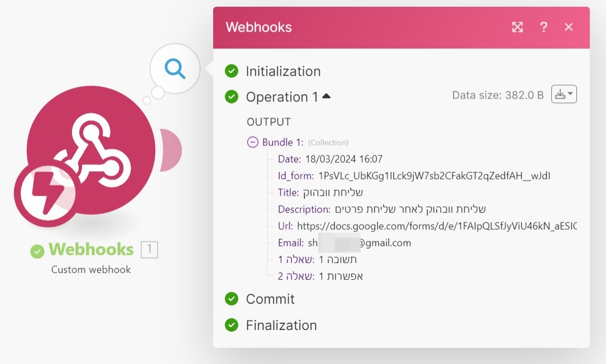Click the Custom webhook subtitle
Screen dimensions: 606x364
pyautogui.click(x=91, y=269)
